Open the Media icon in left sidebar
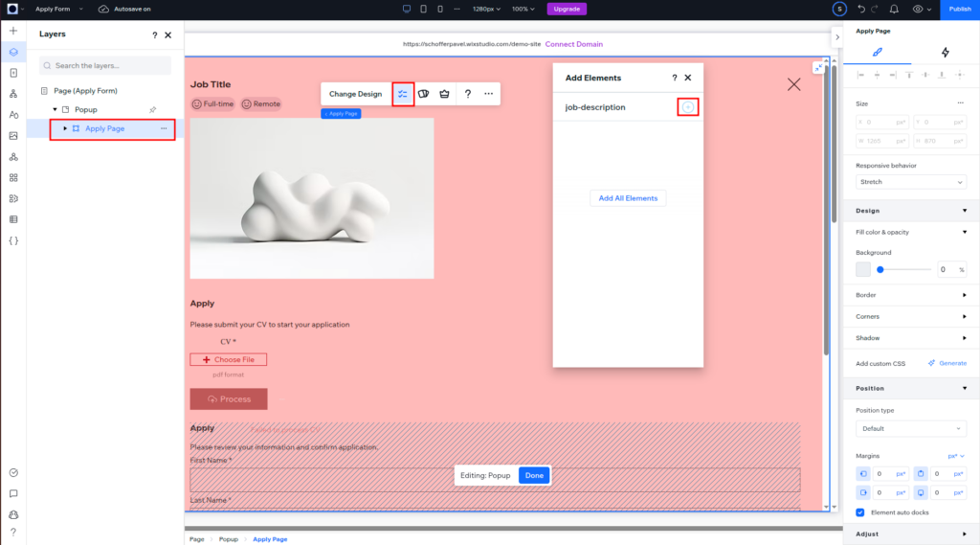Screen dimensions: 980x545 (x=13, y=136)
